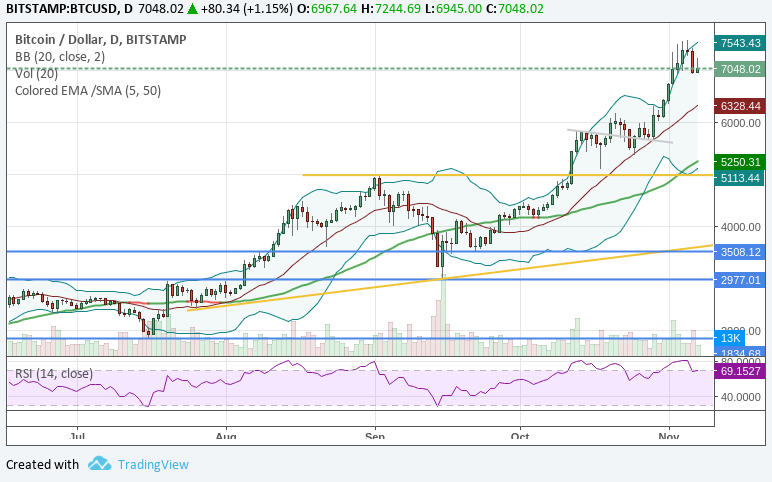Click the 40.0000 RSI axis label

740,397
